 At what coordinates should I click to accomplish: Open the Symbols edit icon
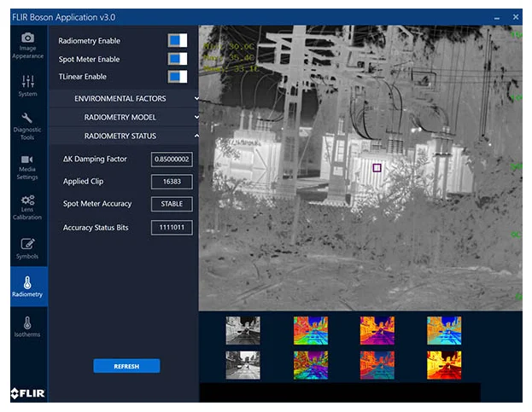(x=28, y=245)
